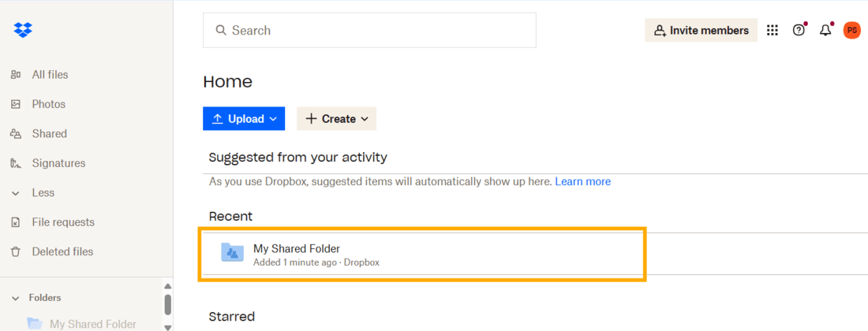Open the Upload dropdown button
Image resolution: width=868 pixels, height=331 pixels.
pyautogui.click(x=243, y=119)
